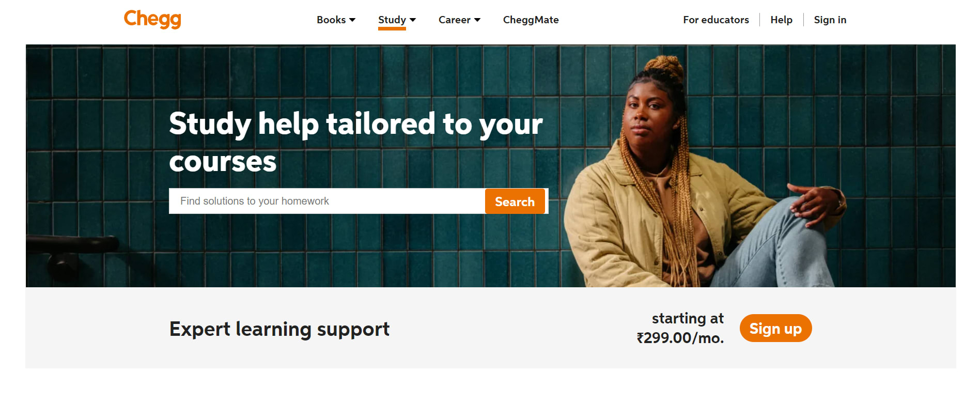Click the Chegg logo
This screenshot has height=403, width=980.
tap(152, 19)
